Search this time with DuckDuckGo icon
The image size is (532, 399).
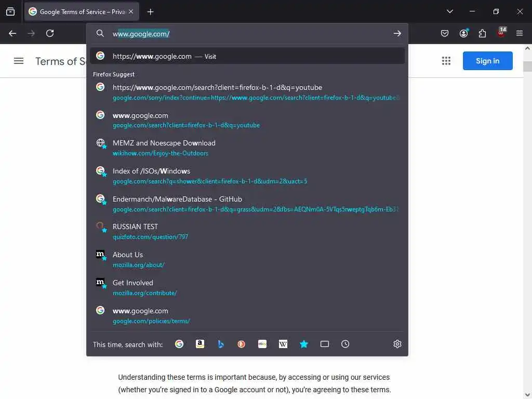coord(241,344)
